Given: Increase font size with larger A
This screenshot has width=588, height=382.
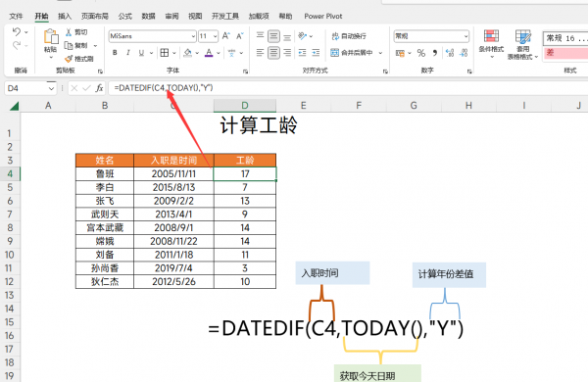Looking at the screenshot, I should pos(226,36).
